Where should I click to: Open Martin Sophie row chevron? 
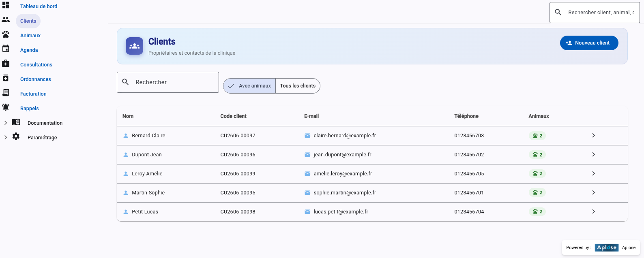(593, 192)
